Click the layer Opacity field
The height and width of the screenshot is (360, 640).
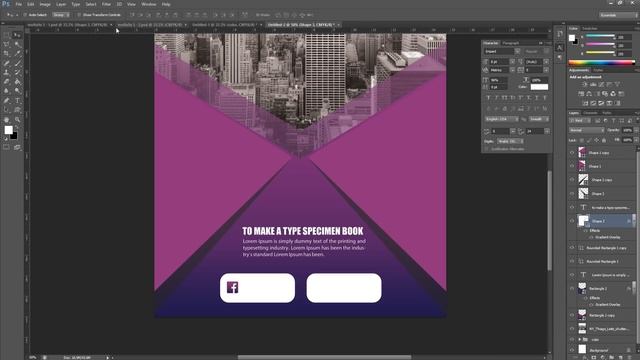(x=627, y=130)
